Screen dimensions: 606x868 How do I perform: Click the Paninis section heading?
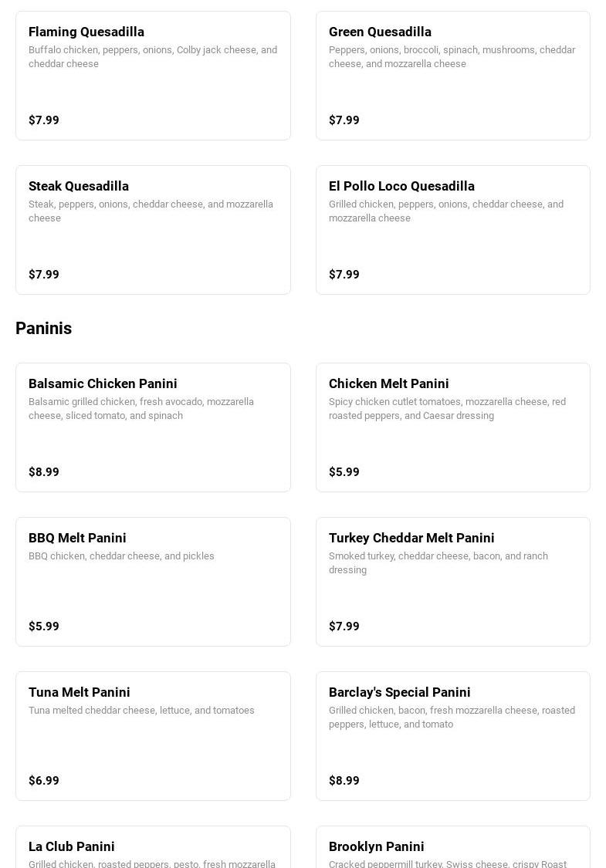click(44, 329)
